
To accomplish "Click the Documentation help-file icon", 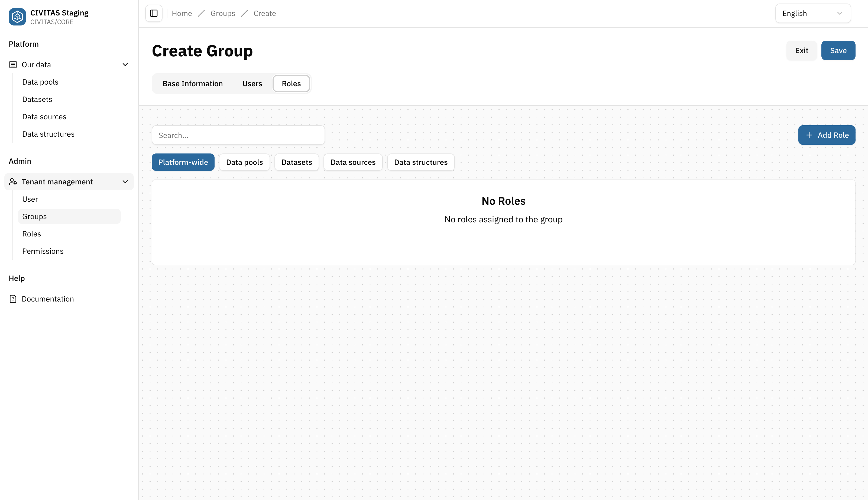I will point(13,299).
